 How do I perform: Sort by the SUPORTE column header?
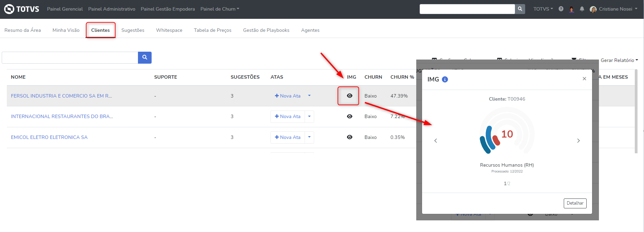(x=166, y=77)
